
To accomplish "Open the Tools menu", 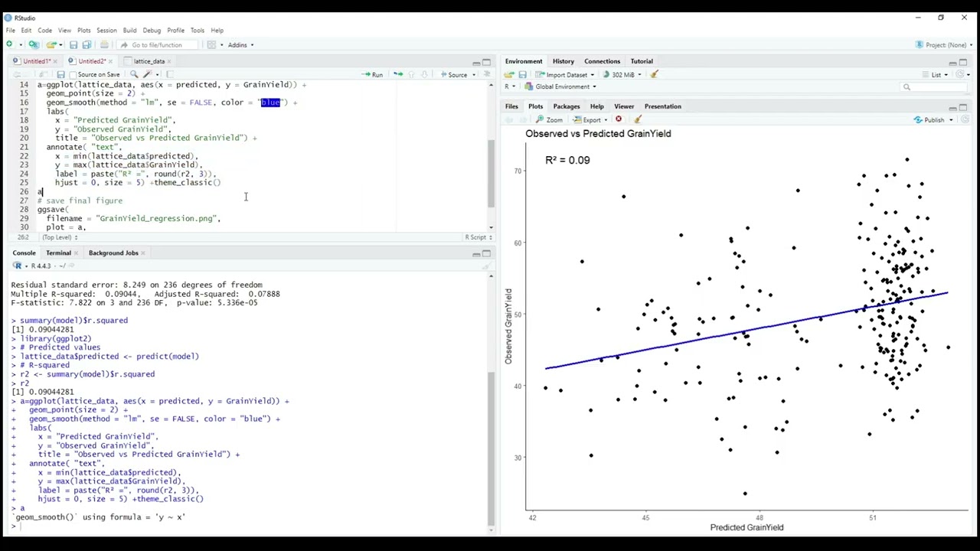I will point(197,31).
